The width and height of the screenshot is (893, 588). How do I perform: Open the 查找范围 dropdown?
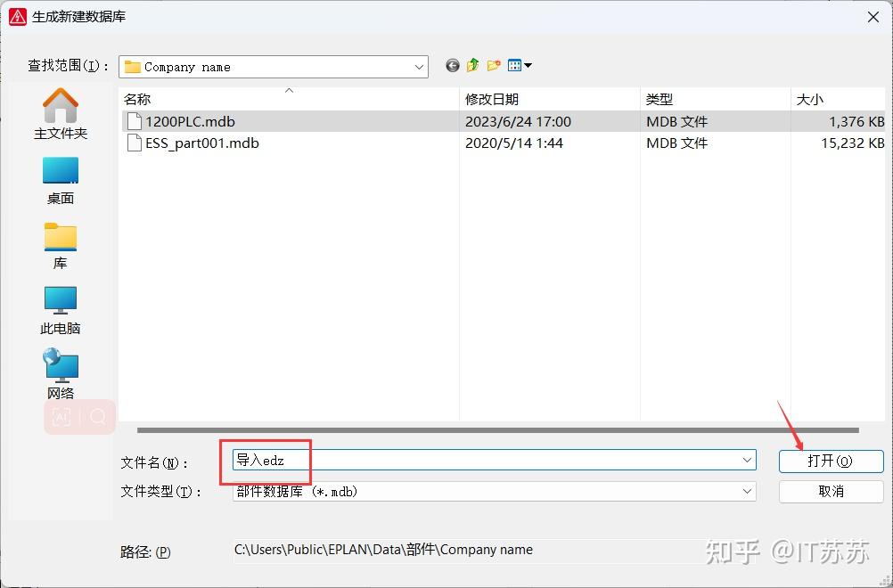pos(419,65)
